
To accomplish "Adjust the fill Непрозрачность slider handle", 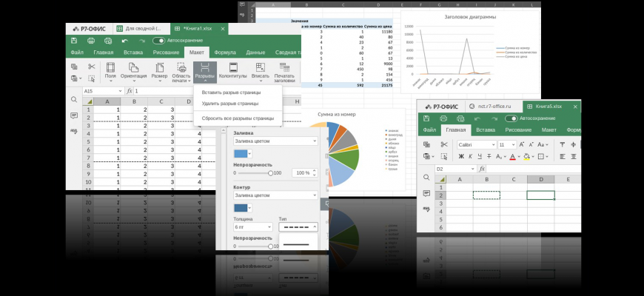I will 271,173.
